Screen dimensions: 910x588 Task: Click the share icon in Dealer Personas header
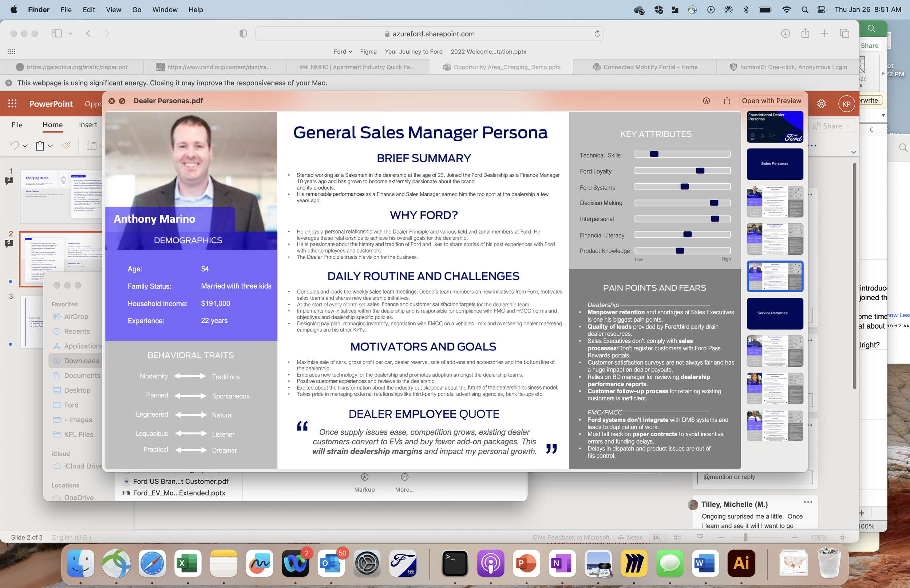coord(727,100)
